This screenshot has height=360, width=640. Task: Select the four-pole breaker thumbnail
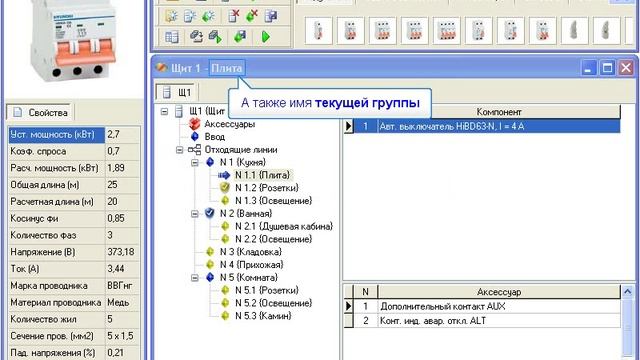pos(447,31)
